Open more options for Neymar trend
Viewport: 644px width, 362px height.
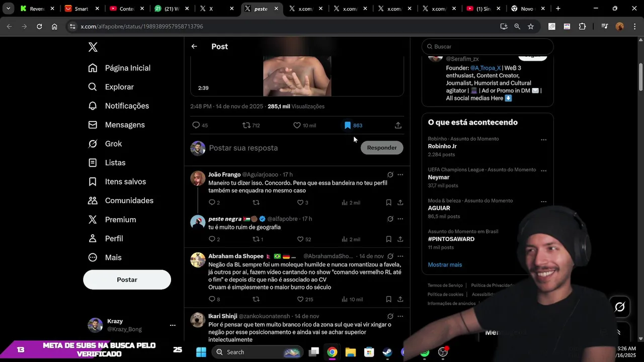pos(543,170)
